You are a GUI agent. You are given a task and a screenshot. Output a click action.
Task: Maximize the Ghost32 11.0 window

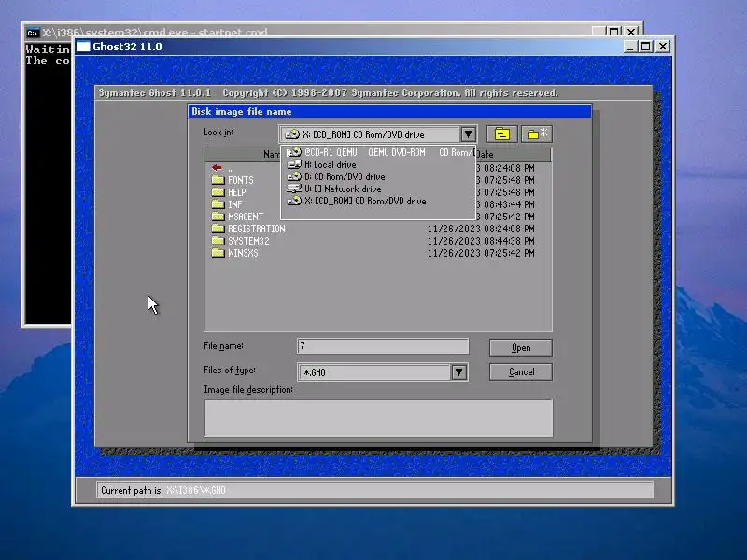pos(645,47)
